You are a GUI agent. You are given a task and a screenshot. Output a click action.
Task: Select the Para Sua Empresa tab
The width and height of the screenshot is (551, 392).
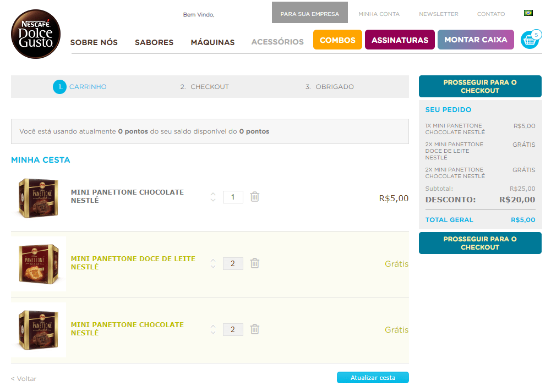309,14
